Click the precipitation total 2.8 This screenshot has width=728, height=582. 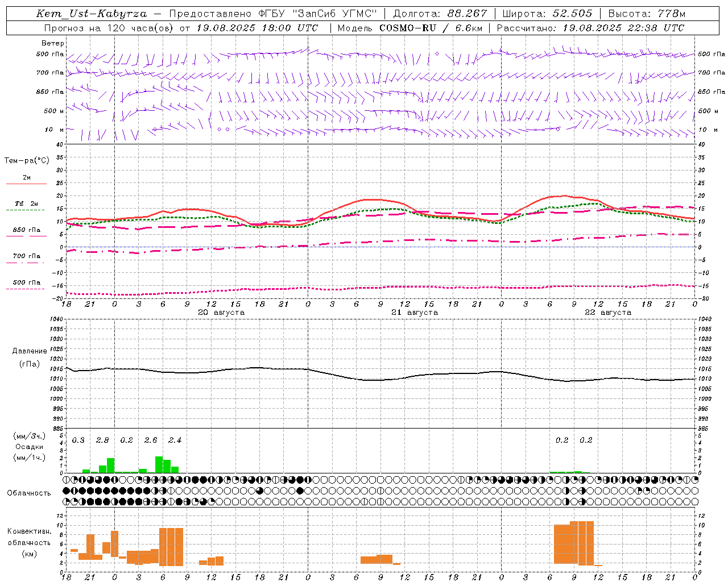click(x=102, y=440)
